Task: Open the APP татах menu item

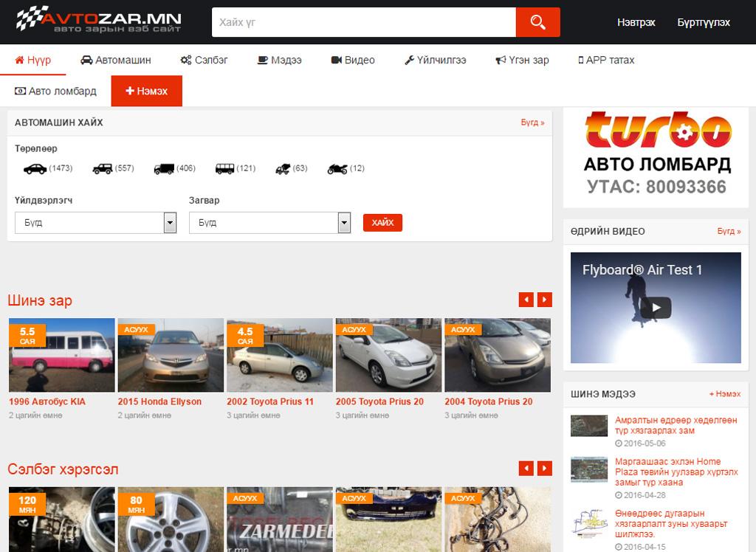Action: click(606, 60)
